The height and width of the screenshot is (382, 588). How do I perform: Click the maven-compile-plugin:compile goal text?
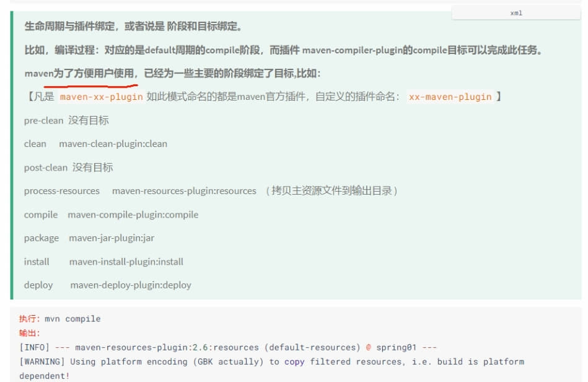133,215
